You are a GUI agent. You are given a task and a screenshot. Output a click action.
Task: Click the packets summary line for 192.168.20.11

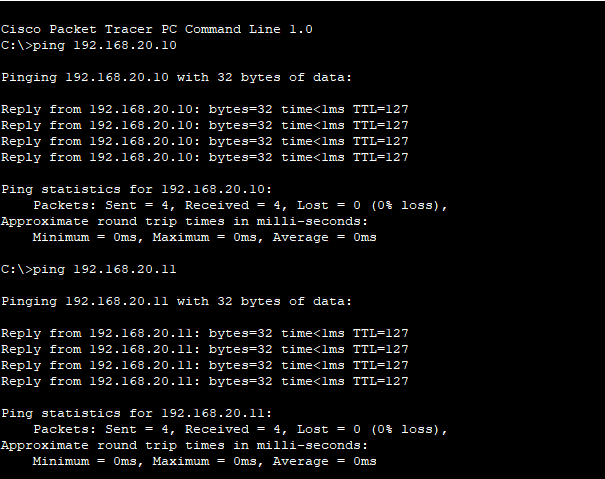point(240,429)
